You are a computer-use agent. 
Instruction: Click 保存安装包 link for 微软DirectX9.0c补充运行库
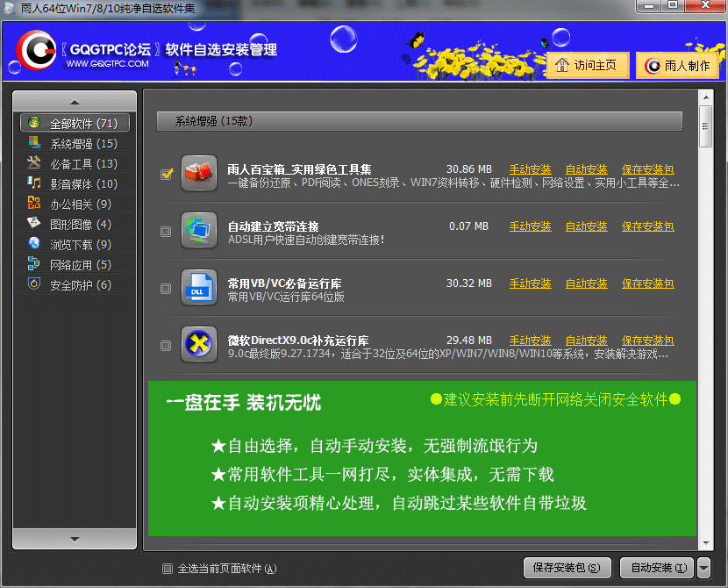[x=647, y=341]
